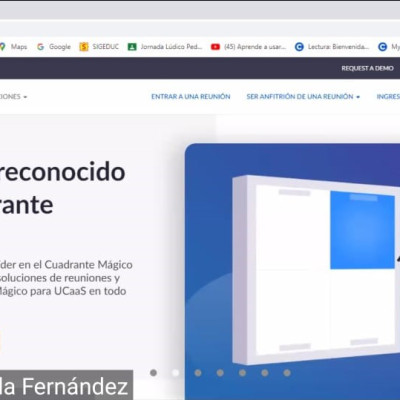400x400 pixels.
Task: Expand the SOLUCIONES dropdown arrow
Action: [25, 97]
